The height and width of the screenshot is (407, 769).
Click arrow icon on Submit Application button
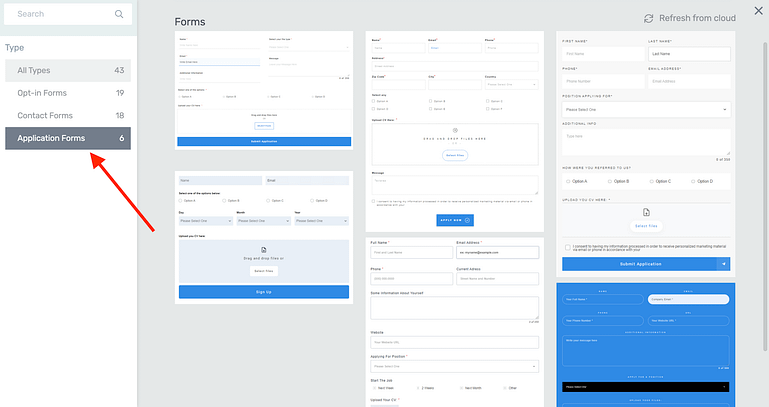[723, 264]
